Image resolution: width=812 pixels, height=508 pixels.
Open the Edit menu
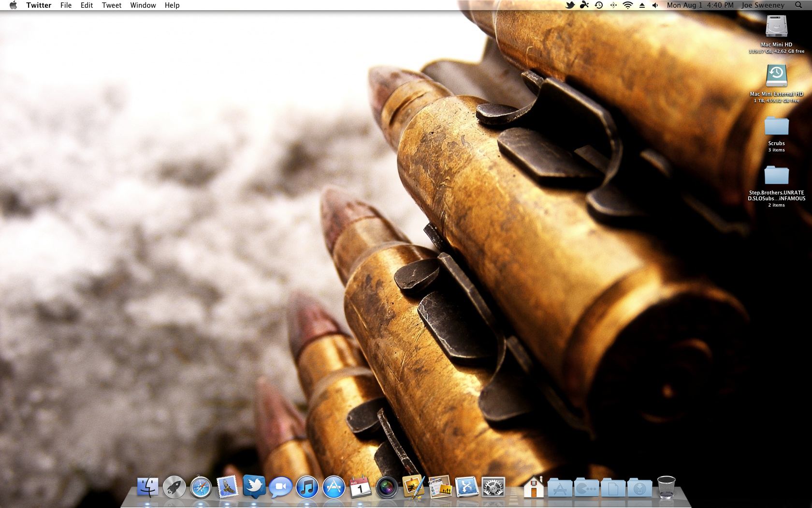[x=87, y=5]
